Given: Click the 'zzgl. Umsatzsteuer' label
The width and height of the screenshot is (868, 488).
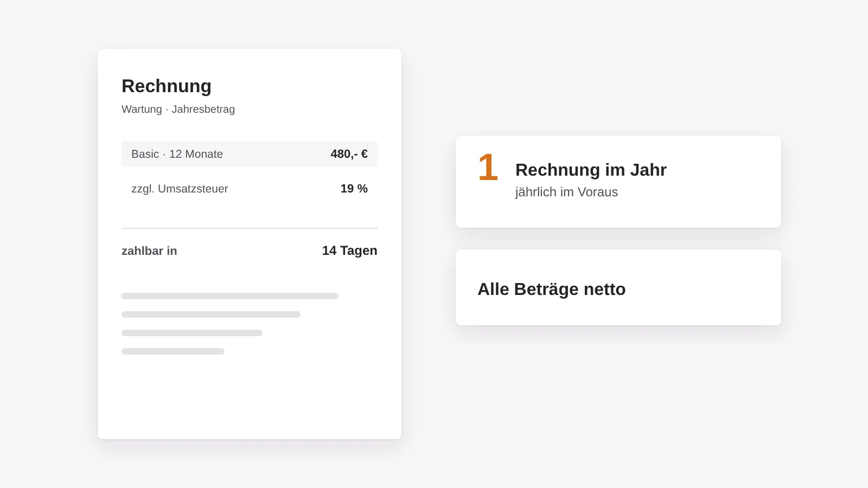Looking at the screenshot, I should (180, 189).
